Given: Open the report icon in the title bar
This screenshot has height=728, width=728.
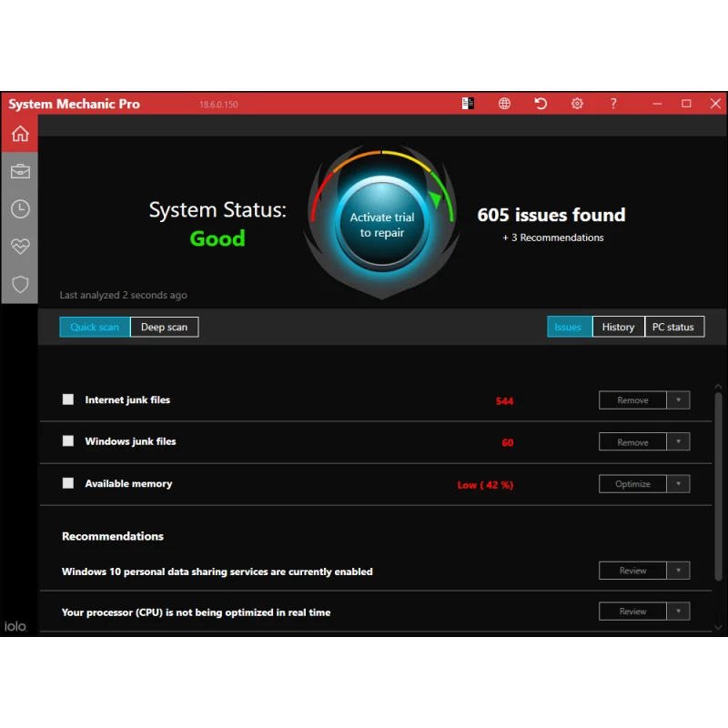Looking at the screenshot, I should click(468, 103).
